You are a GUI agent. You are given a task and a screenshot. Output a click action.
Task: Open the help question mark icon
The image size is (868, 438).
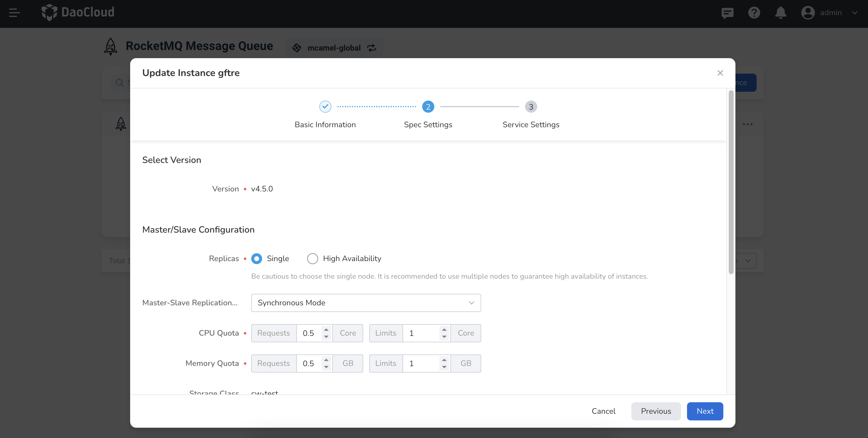754,13
